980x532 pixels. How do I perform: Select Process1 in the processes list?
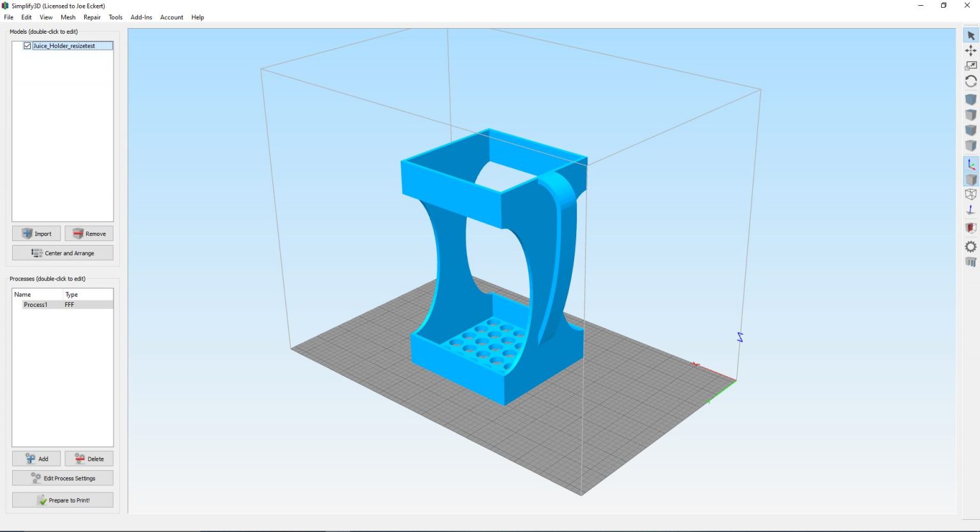click(x=36, y=304)
